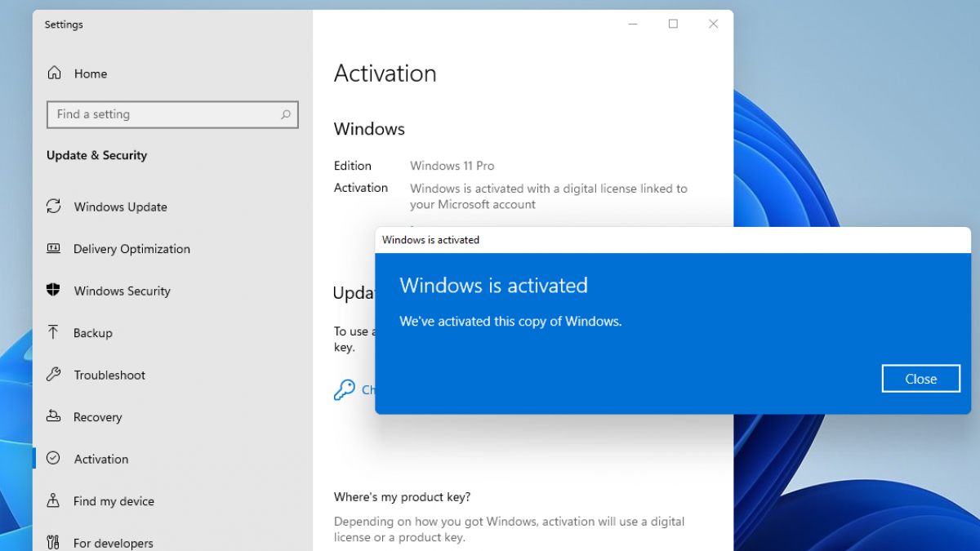Click the Delivery Optimization icon
This screenshot has height=551, width=980.
pyautogui.click(x=54, y=249)
